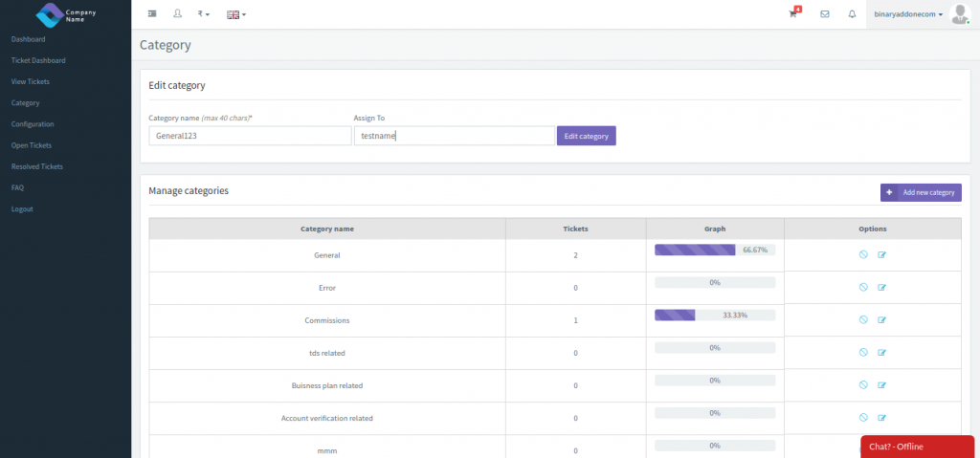Open FAQ in the sidebar

[17, 187]
